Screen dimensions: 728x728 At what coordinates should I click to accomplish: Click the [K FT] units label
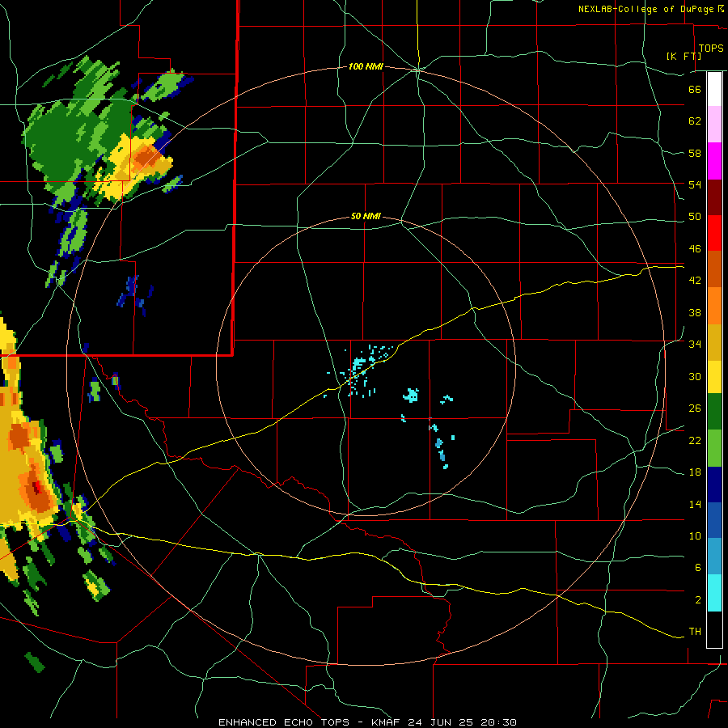click(x=684, y=56)
